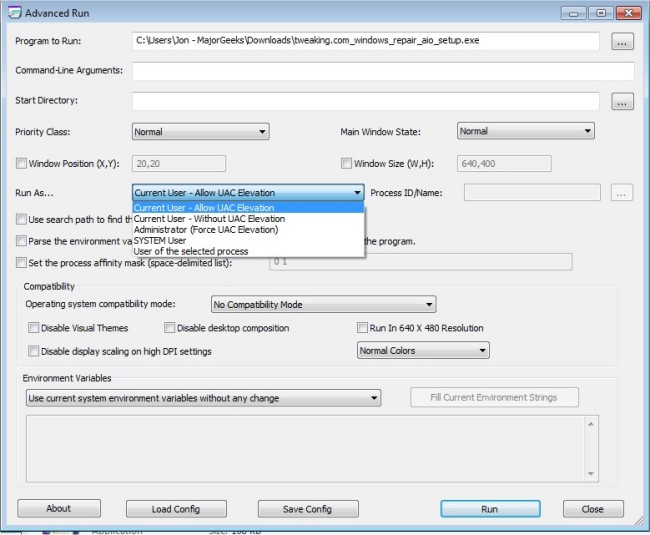
Task: Open the Priority Class dropdown
Action: (200, 131)
